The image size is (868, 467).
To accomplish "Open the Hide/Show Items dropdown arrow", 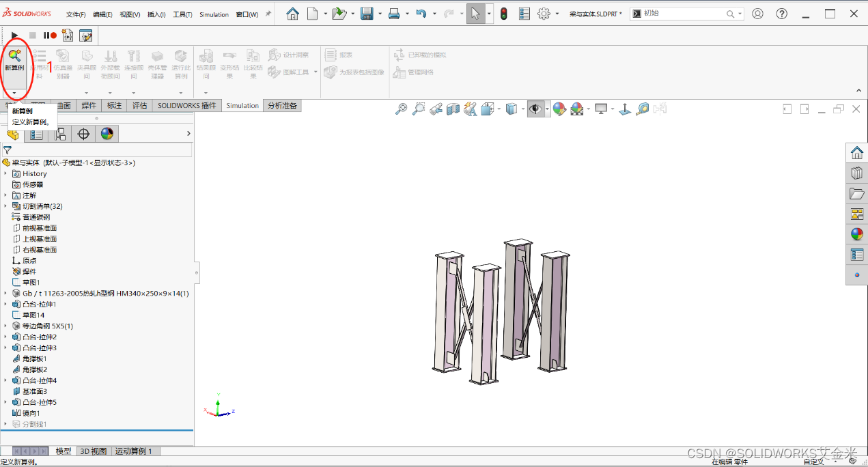I will [x=547, y=109].
